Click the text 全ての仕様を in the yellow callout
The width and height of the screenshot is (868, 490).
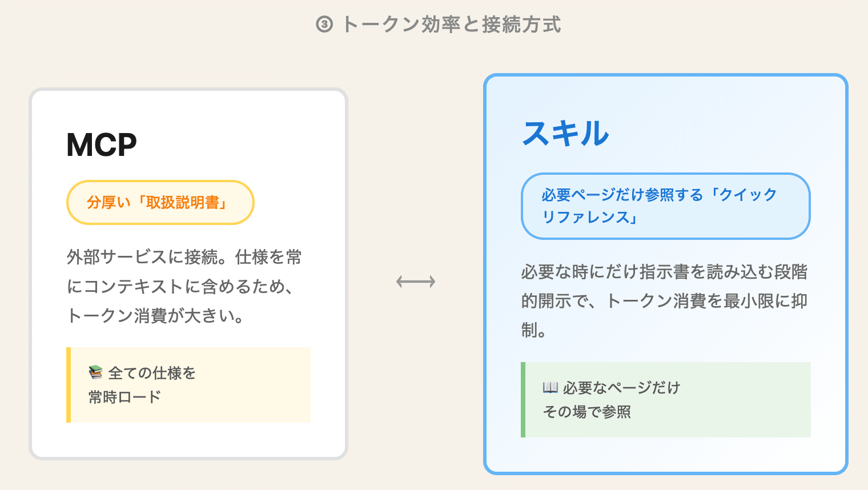point(152,373)
